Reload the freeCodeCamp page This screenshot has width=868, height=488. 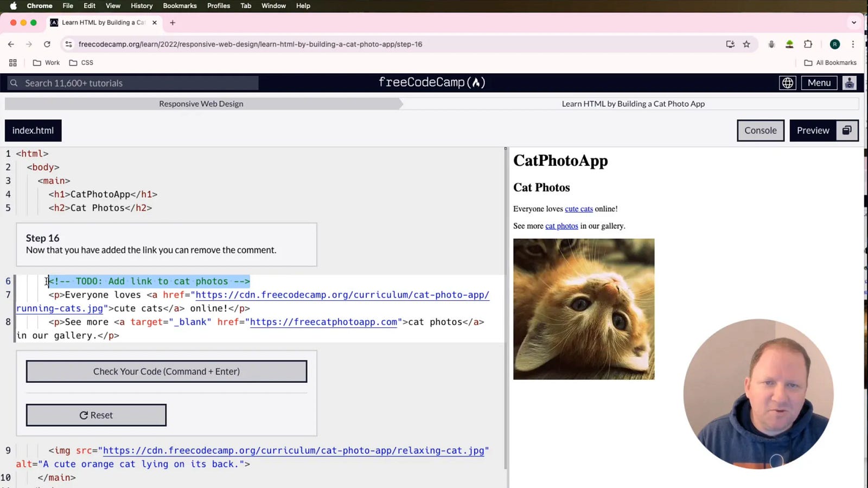tap(47, 44)
